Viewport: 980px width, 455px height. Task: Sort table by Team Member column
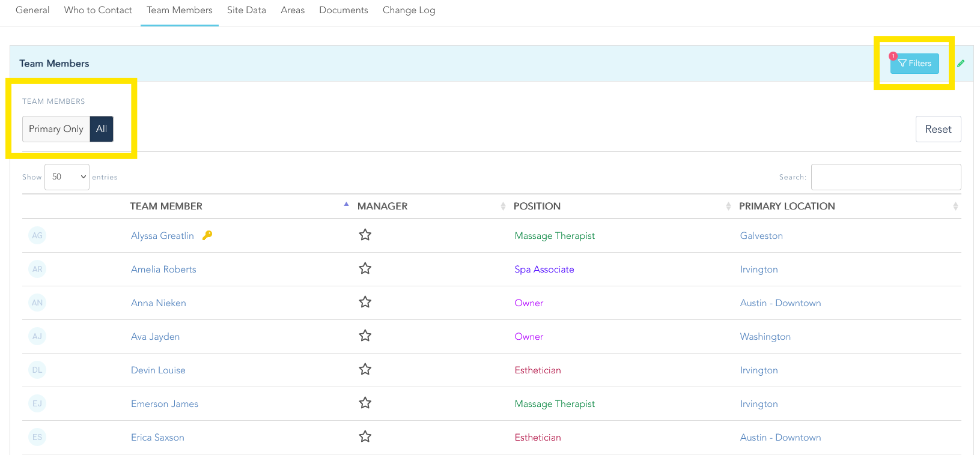point(166,206)
